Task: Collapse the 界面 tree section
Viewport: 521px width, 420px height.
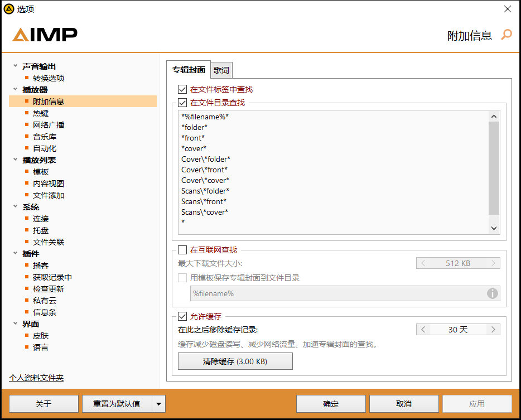Action: tap(15, 324)
